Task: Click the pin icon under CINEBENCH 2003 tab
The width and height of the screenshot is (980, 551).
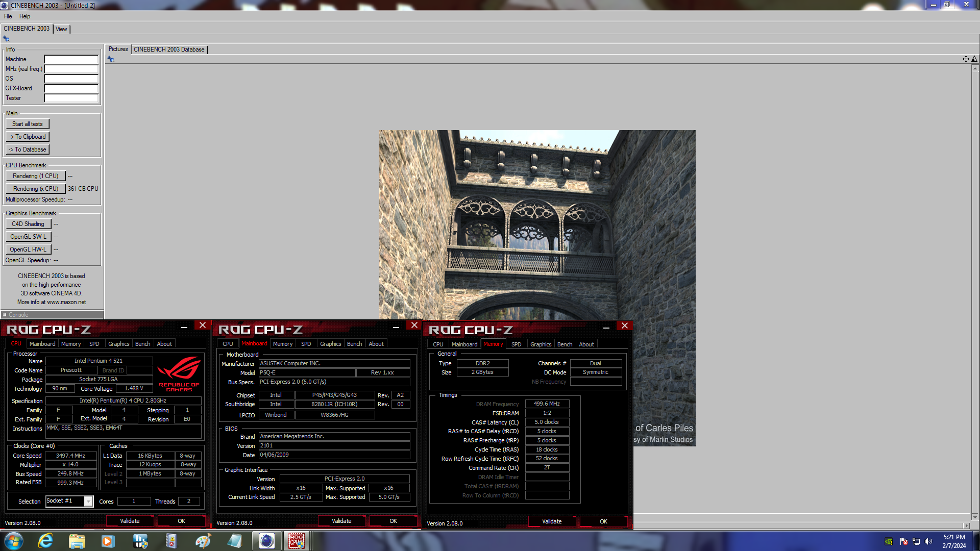Action: [6, 39]
